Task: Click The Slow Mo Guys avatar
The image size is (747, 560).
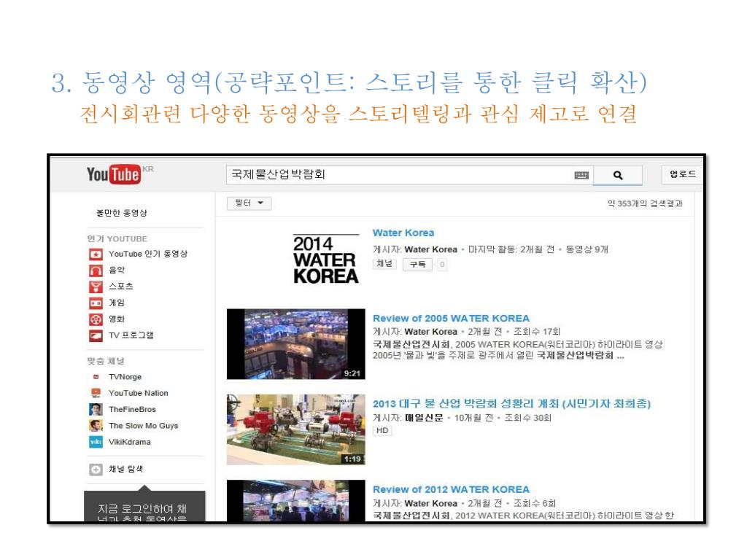Action: (96, 425)
